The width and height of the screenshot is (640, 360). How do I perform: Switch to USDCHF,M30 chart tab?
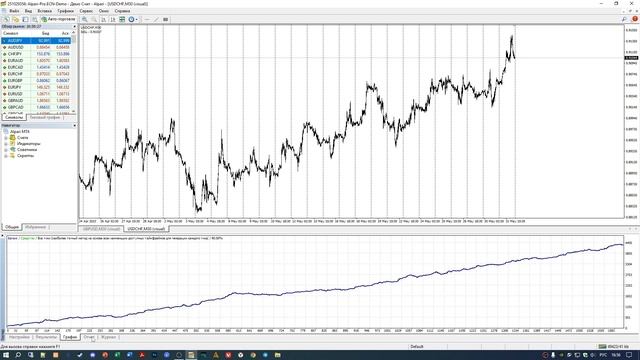(x=146, y=229)
